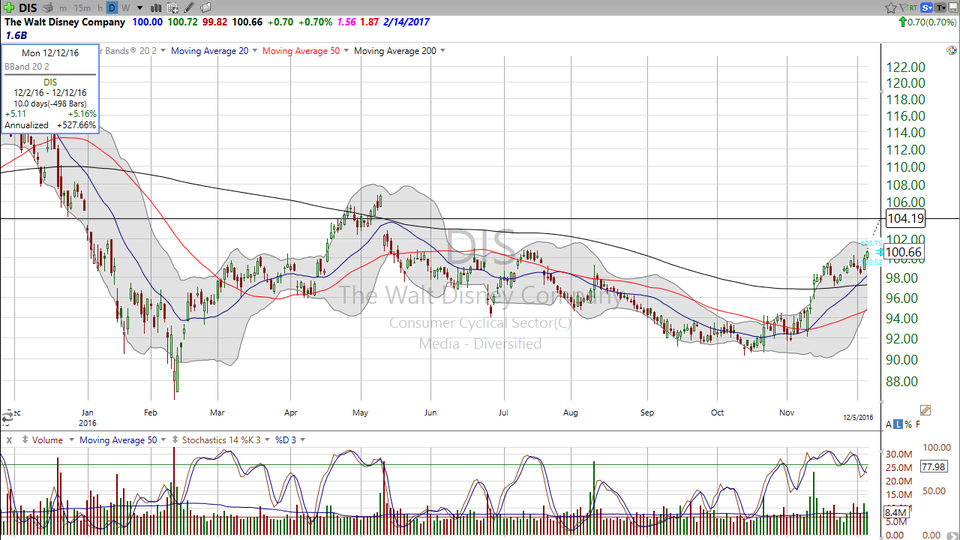This screenshot has height=540, width=960.
Task: Click the +0.70% percent change value
Action: click(315, 22)
